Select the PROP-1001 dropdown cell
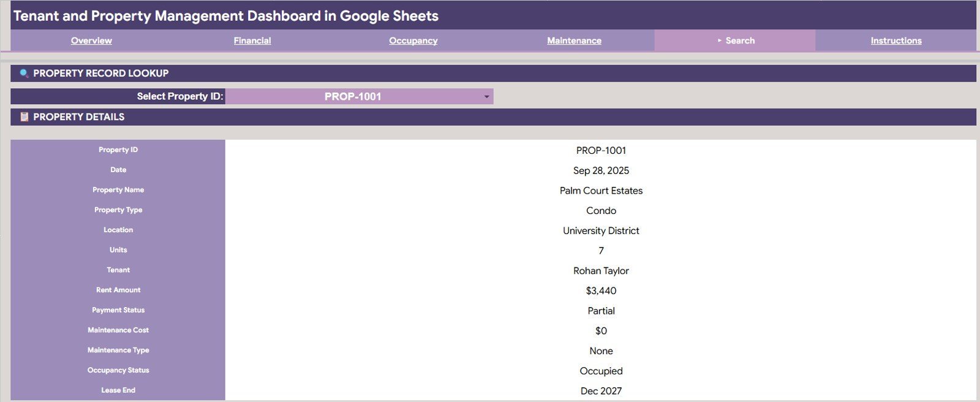Image resolution: width=980 pixels, height=402 pixels. (x=360, y=96)
